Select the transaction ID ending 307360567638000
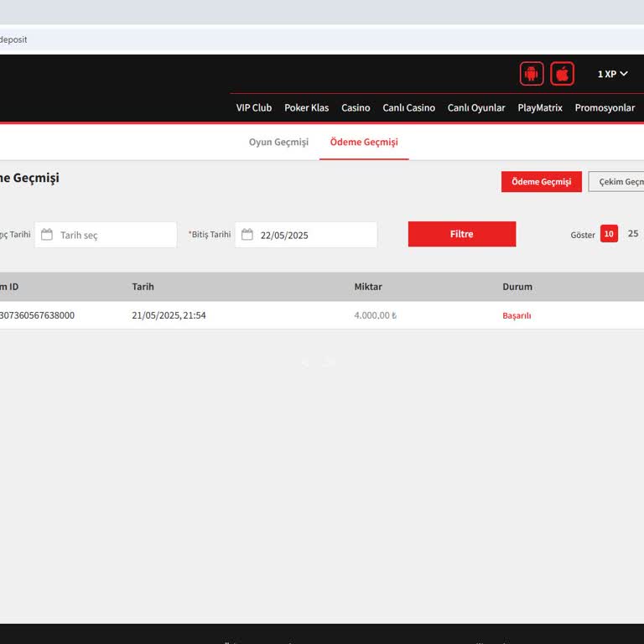 [38, 315]
